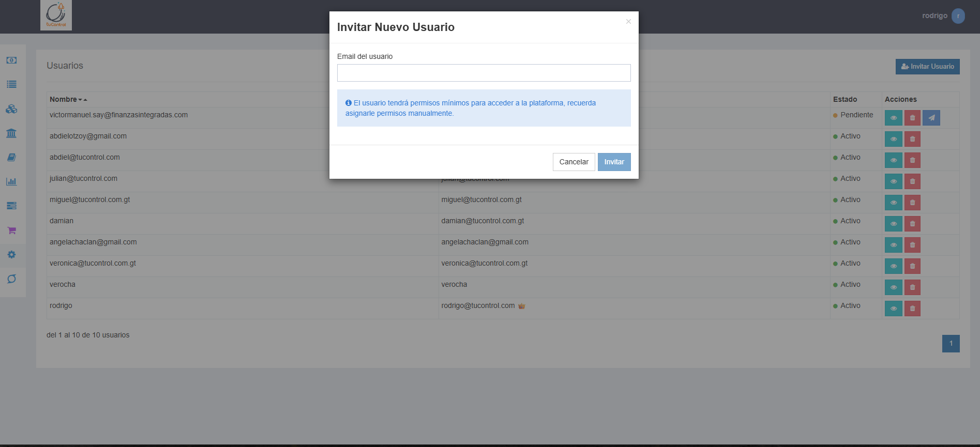The image size is (980, 447).
Task: Open the settings gear sidebar icon
Action: (11, 255)
